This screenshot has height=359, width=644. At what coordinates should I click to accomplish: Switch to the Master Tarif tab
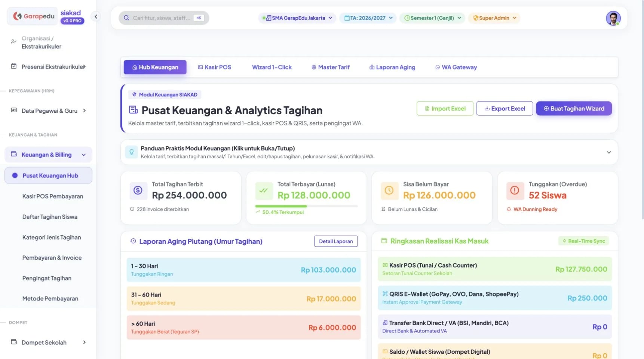pyautogui.click(x=331, y=67)
